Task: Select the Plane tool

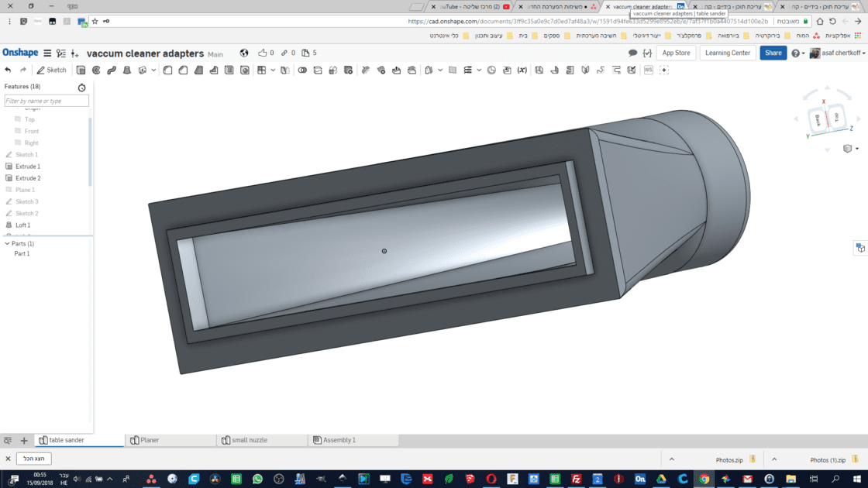Action: (x=453, y=70)
